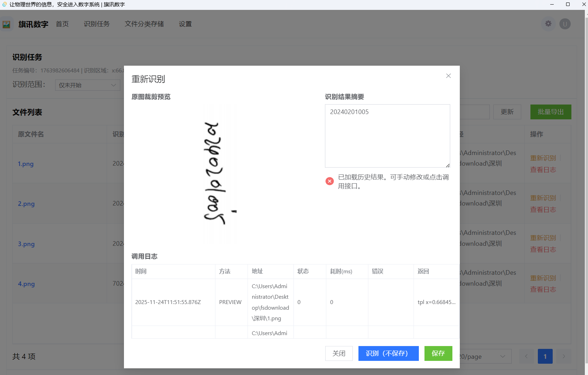The width and height of the screenshot is (588, 375).
Task: Open the page size dropdown
Action: [485, 357]
